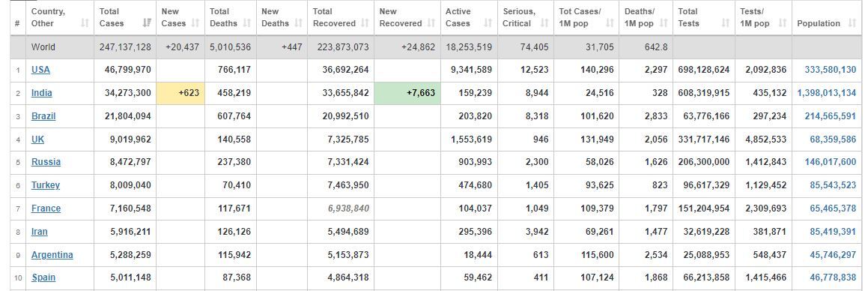This screenshot has height=291, width=868.
Task: Open the Iran country link
Action: pyautogui.click(x=39, y=232)
